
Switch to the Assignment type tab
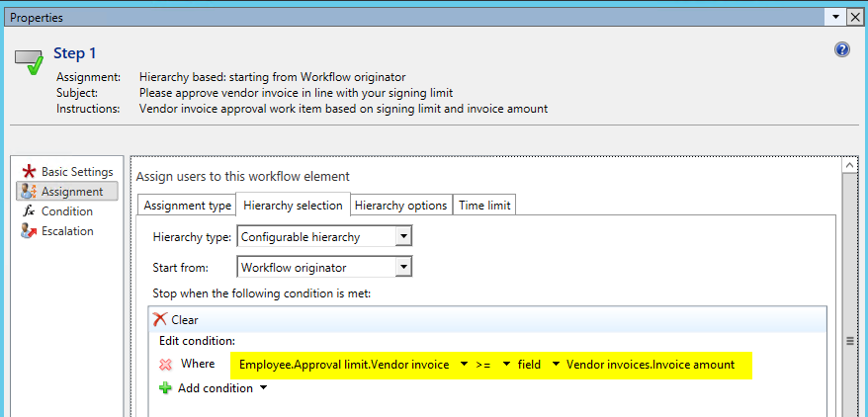[x=187, y=205]
